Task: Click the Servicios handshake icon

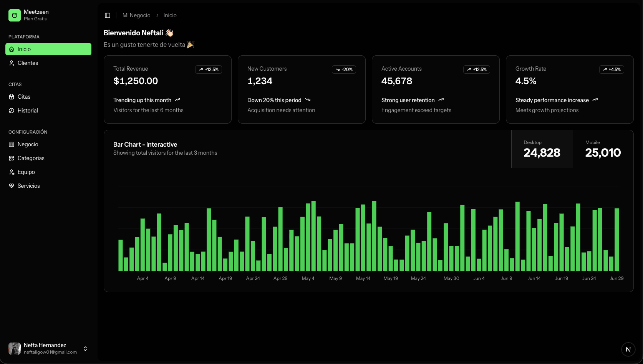Action: click(x=12, y=186)
